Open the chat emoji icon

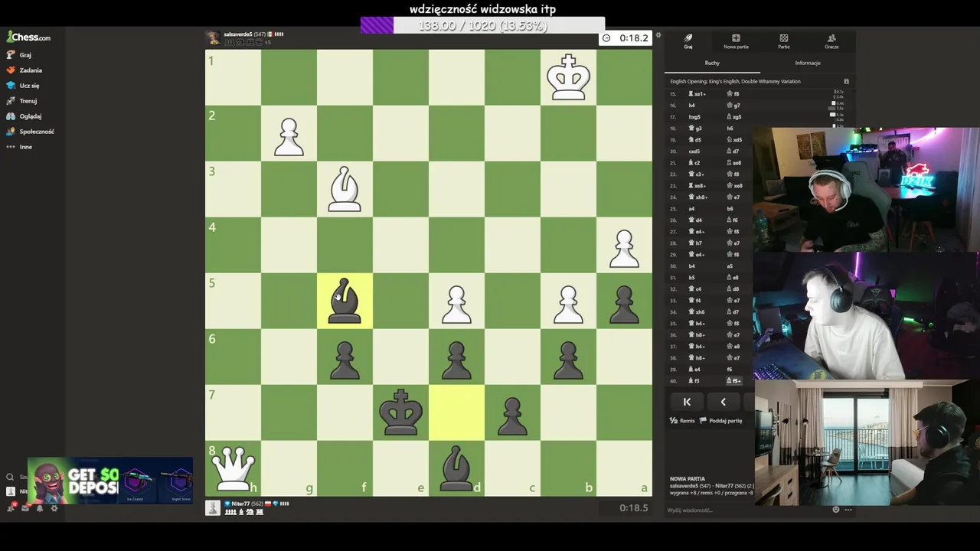[836, 510]
